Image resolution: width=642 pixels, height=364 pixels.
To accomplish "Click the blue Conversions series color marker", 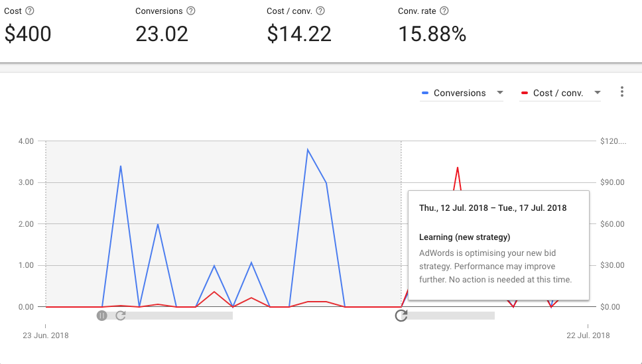I will pos(424,93).
